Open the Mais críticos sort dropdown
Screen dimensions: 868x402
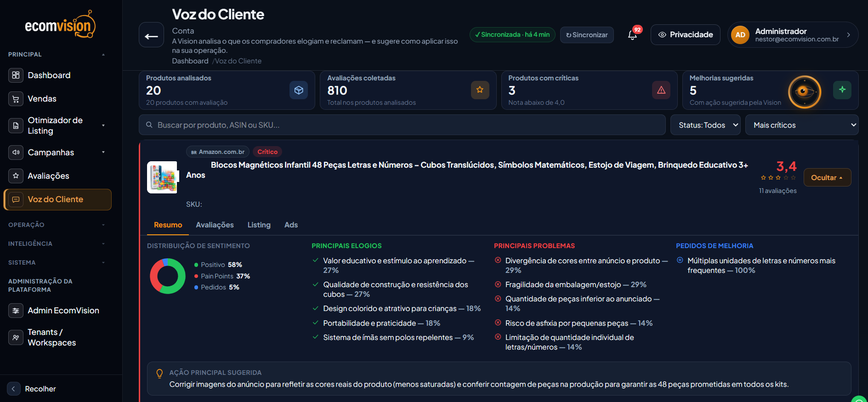pos(802,125)
